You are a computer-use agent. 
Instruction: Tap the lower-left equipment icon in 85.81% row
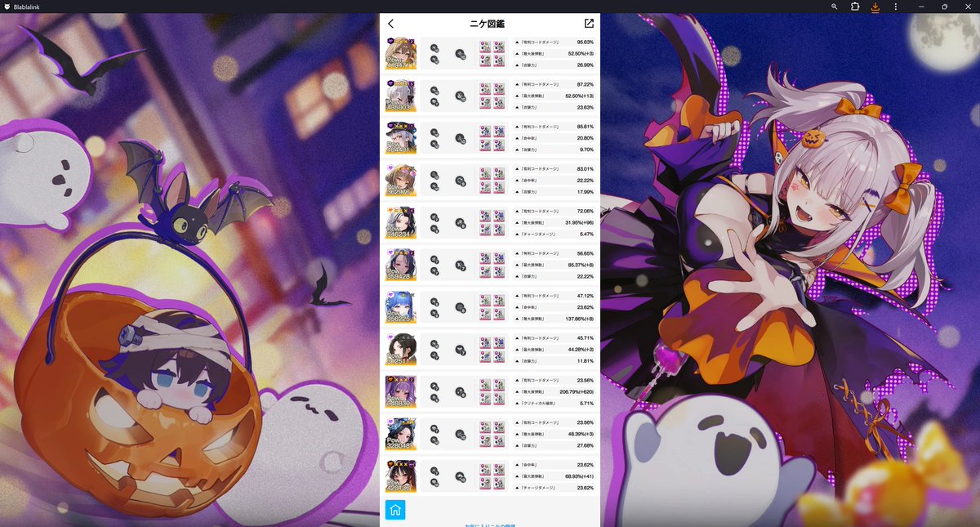pyautogui.click(x=485, y=145)
